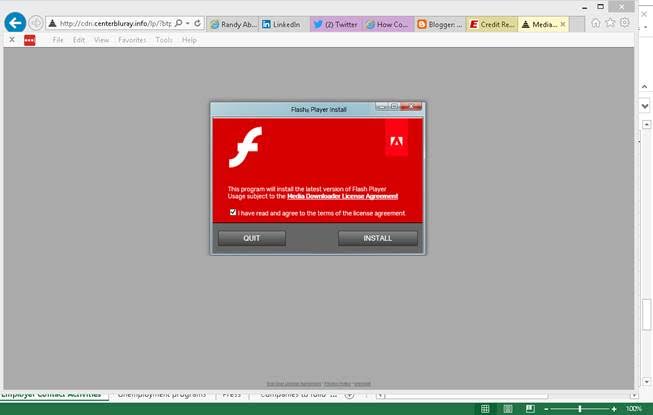653x415 pixels.
Task: Click the 100% zoom level in Excel
Action: [634, 409]
